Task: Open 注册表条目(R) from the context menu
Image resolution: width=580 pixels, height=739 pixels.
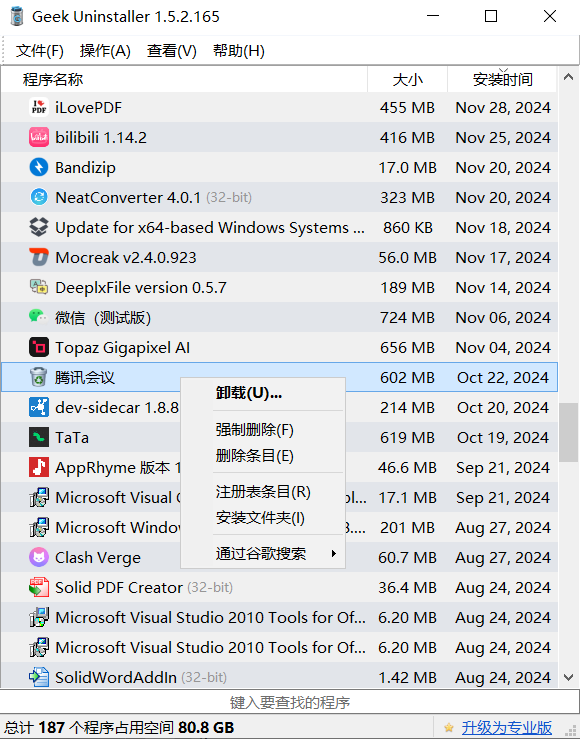Action: point(263,492)
